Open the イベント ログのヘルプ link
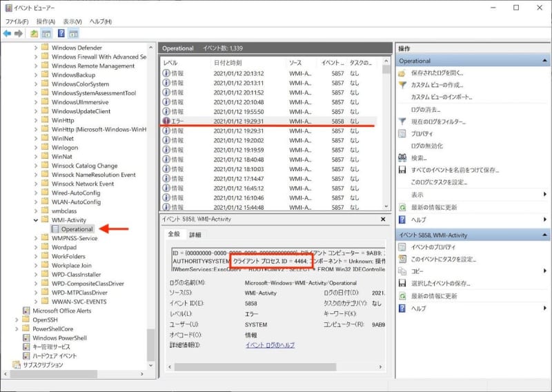 click(270, 345)
